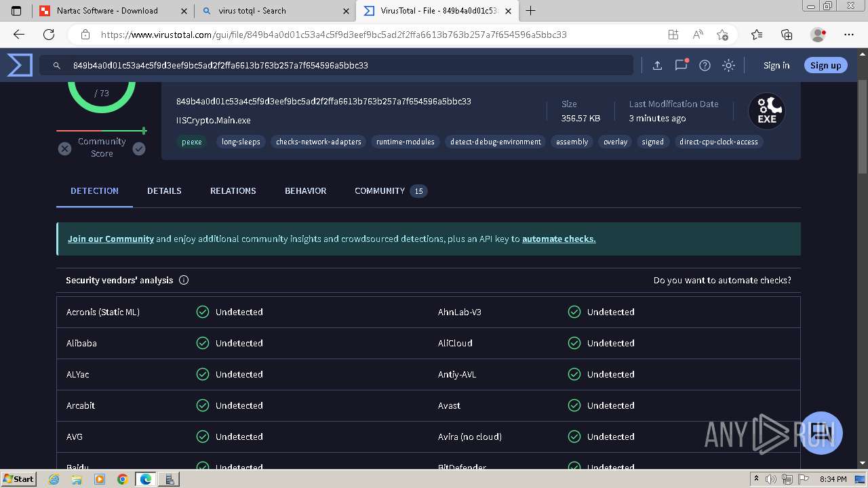Click the taskbar clock 8:34 PM

pyautogui.click(x=833, y=479)
